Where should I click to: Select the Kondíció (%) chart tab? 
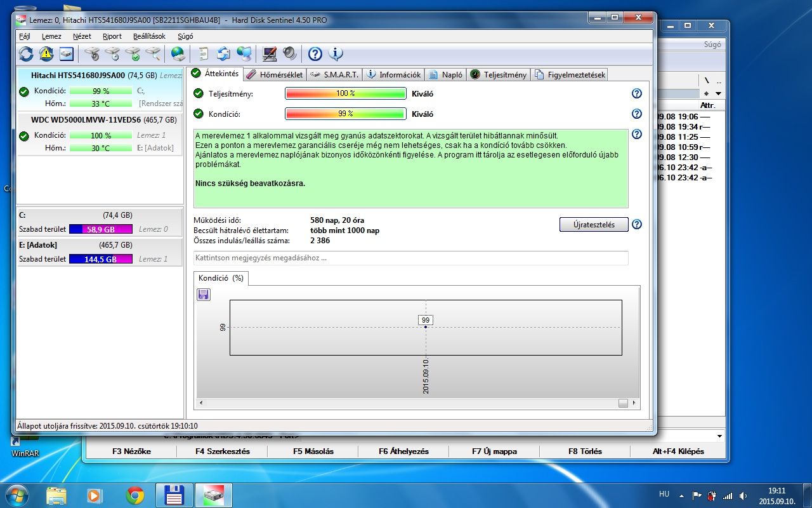[x=221, y=278]
